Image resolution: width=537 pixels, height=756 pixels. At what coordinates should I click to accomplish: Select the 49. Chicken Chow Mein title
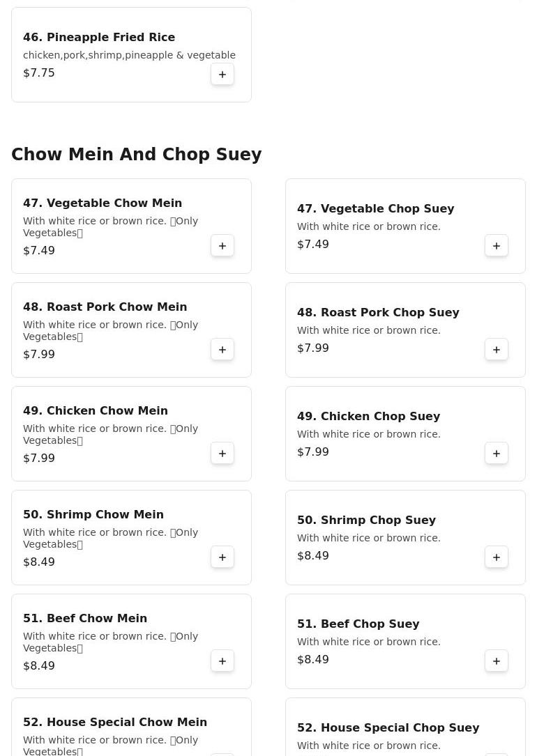coord(96,411)
